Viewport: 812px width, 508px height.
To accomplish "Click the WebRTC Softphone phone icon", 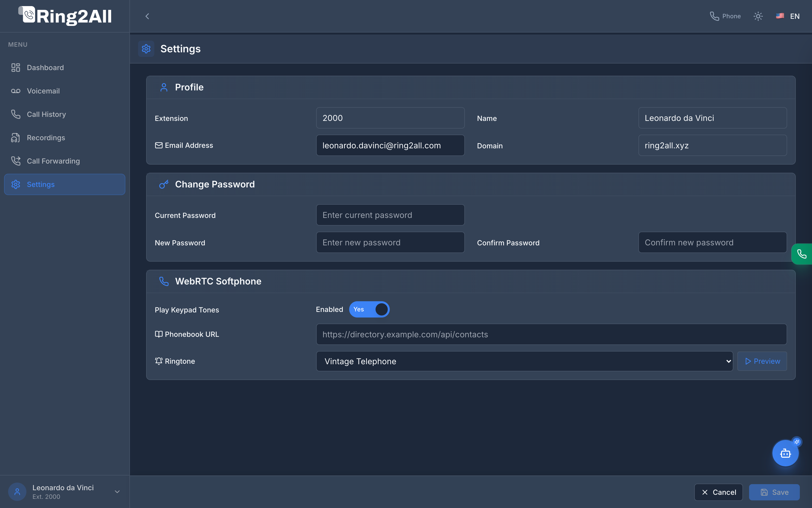I will 164,281.
